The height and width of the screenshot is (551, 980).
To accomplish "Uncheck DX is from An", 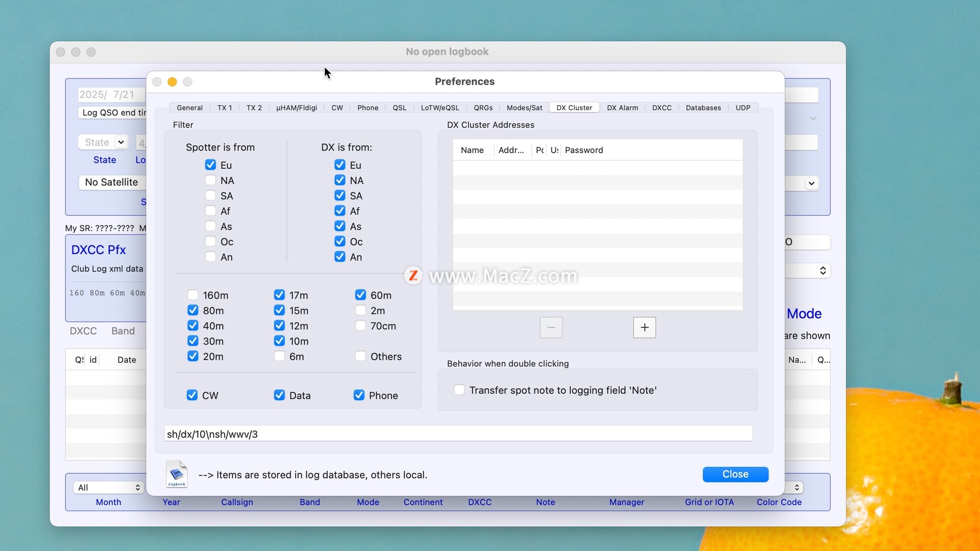I will [x=340, y=257].
